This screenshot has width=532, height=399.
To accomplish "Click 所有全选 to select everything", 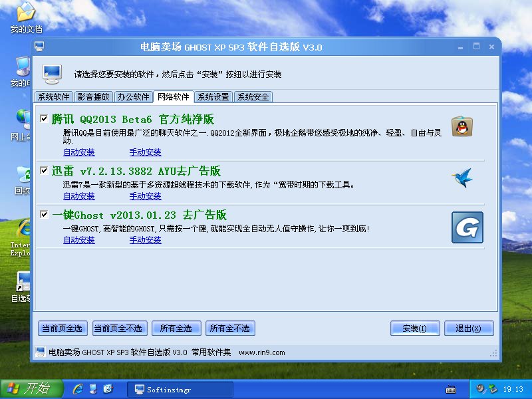I will click(176, 329).
